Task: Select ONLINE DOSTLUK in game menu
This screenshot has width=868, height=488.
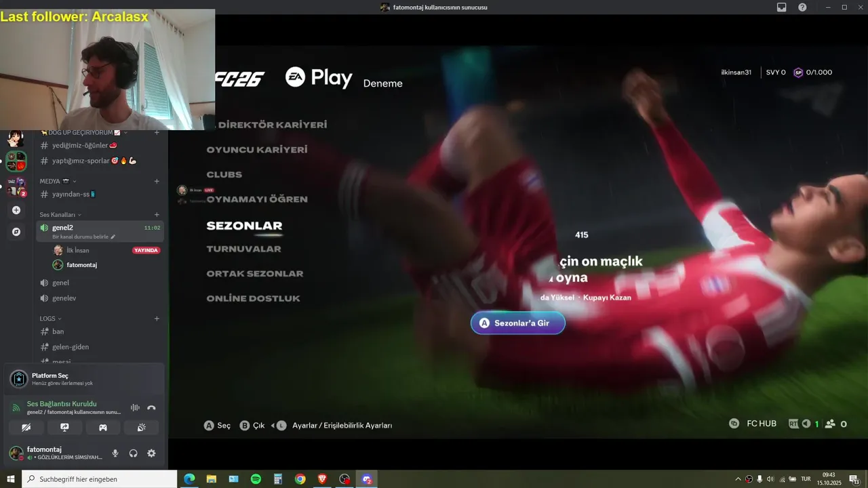Action: (x=254, y=298)
